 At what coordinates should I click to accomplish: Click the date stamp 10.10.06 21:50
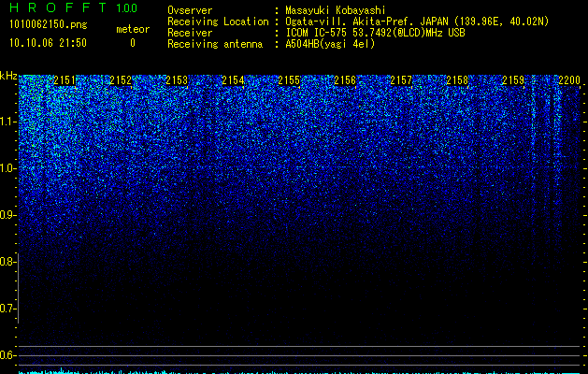point(48,43)
